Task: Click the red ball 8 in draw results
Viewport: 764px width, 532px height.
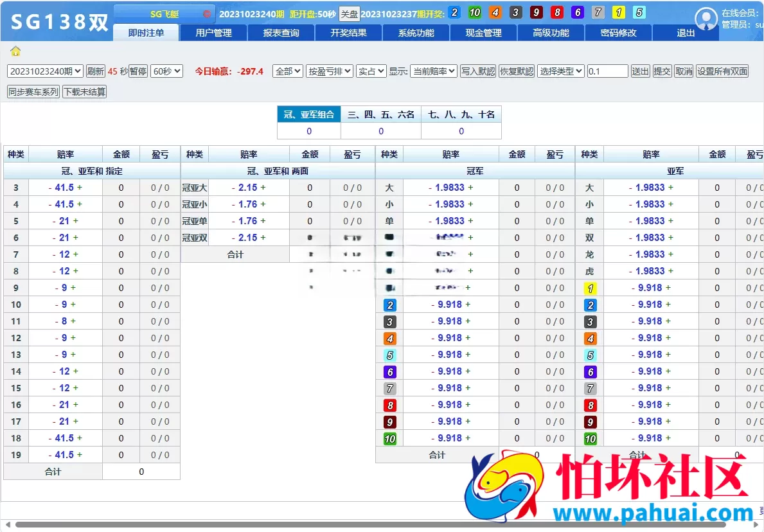Action: pos(557,12)
